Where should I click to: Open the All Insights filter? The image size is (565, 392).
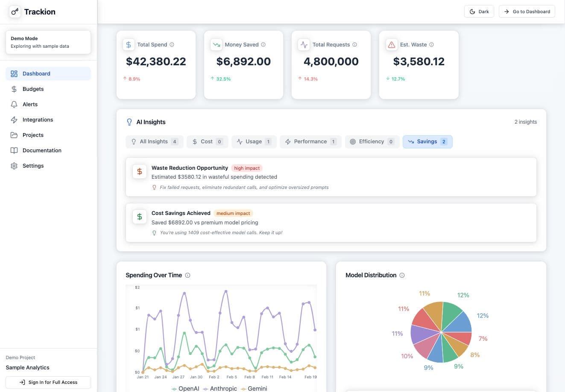[154, 141]
